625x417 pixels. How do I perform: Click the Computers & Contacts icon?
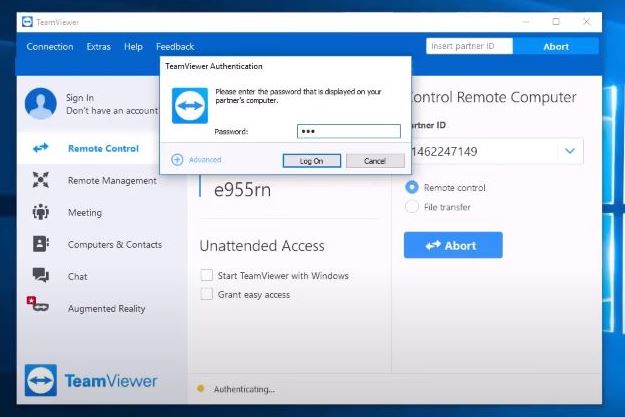pyautogui.click(x=41, y=244)
